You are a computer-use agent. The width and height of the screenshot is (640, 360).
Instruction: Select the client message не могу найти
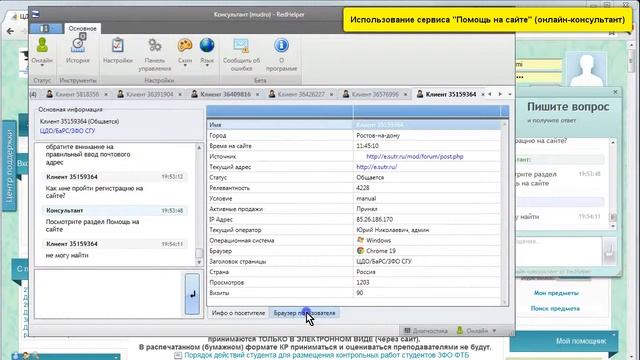[67, 256]
